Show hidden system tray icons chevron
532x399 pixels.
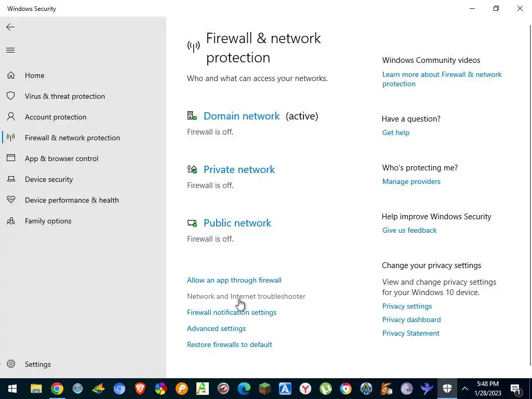[x=465, y=389]
